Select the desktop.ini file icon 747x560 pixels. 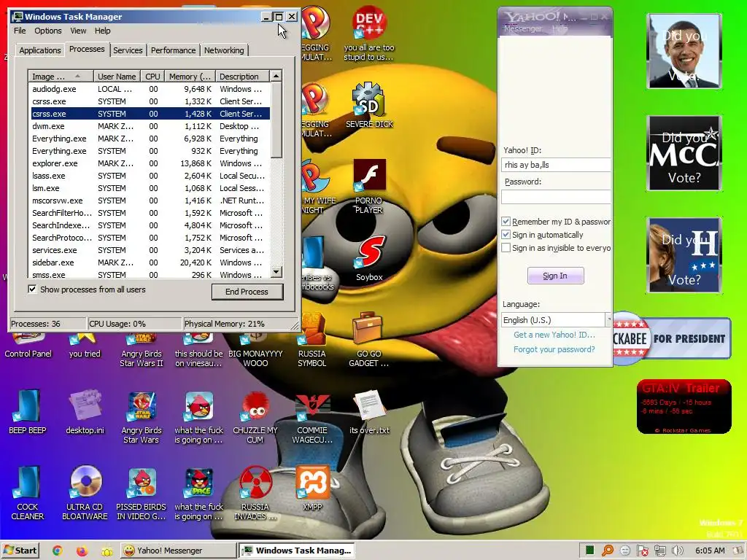click(85, 411)
